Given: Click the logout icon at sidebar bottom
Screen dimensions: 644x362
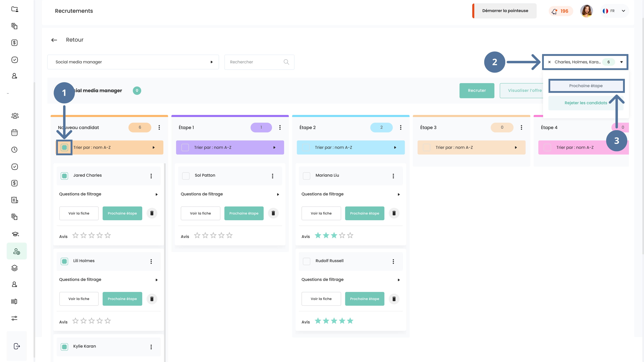Looking at the screenshot, I should point(16,346).
